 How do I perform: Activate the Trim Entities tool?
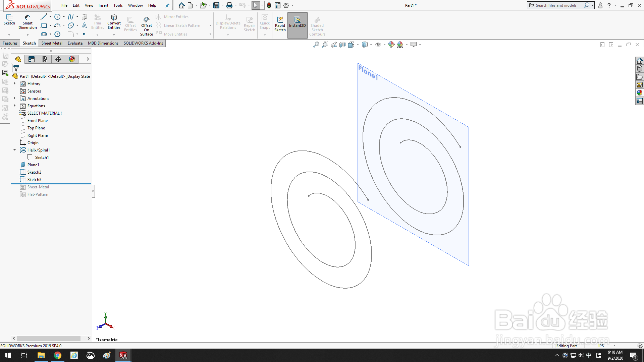coord(98,22)
